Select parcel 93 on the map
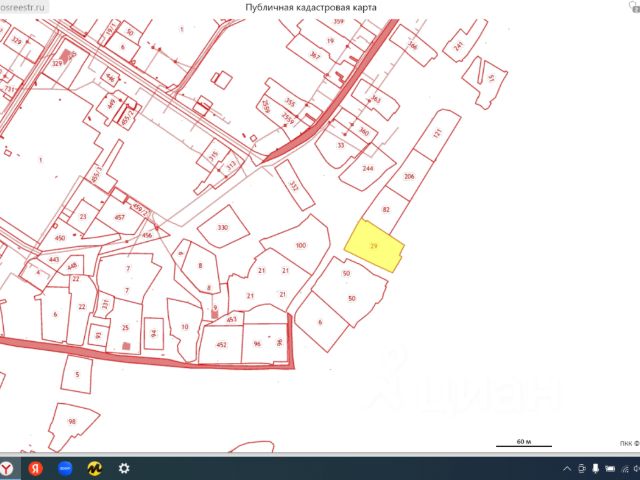The image size is (640, 480). point(98,335)
